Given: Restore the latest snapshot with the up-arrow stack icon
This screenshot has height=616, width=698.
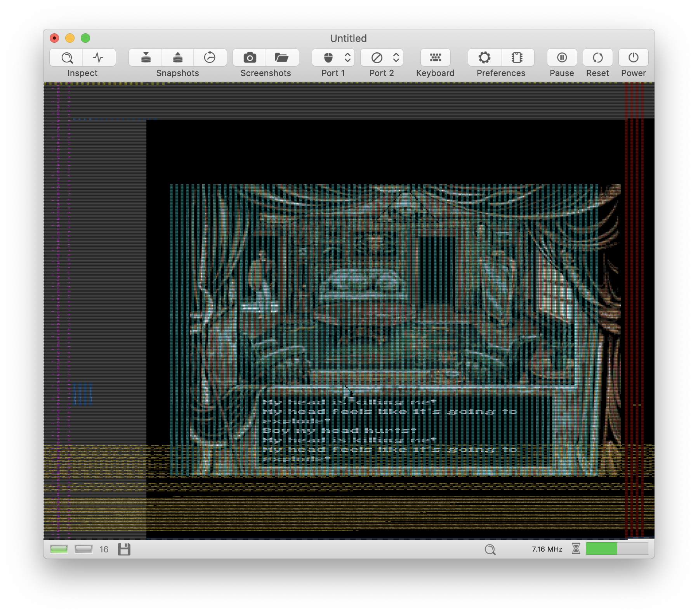Looking at the screenshot, I should tap(178, 58).
